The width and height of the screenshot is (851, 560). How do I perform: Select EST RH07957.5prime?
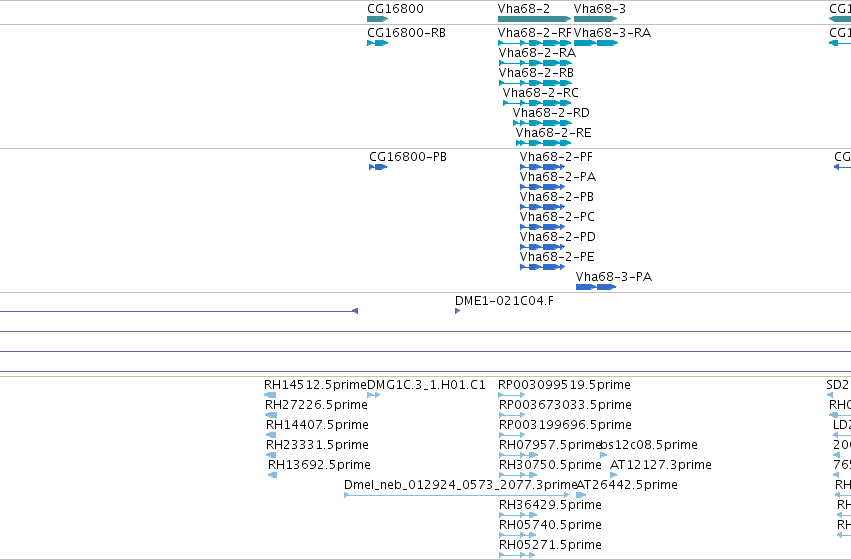point(518,455)
